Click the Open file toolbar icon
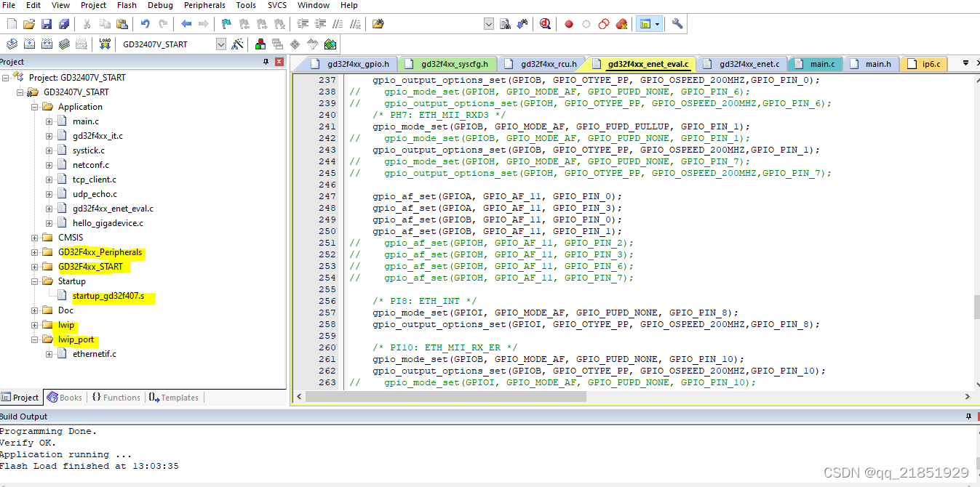This screenshot has height=487, width=980. pos(29,24)
